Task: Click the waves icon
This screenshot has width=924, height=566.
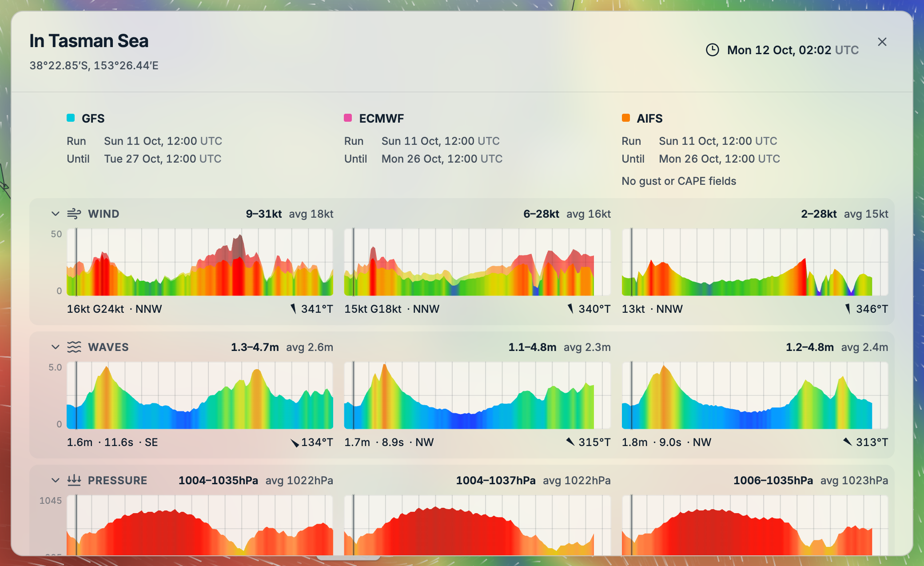Action: click(x=74, y=347)
